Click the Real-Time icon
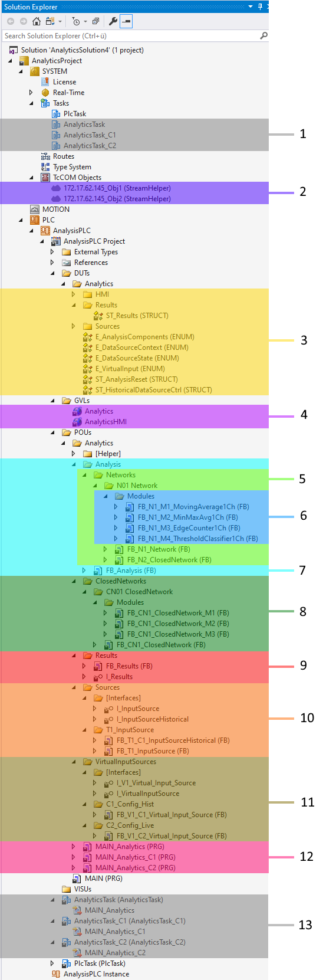323x980 pixels. tap(45, 93)
